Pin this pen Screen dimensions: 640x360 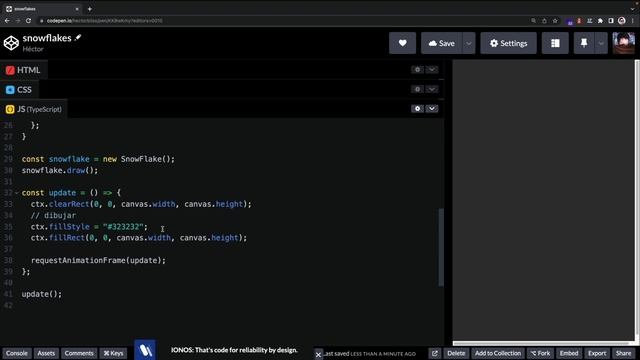point(584,43)
